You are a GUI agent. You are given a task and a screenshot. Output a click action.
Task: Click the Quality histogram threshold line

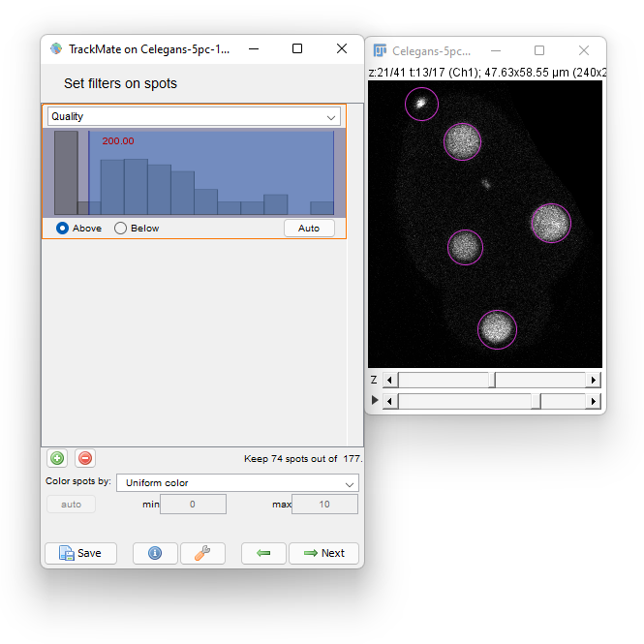[x=89, y=172]
